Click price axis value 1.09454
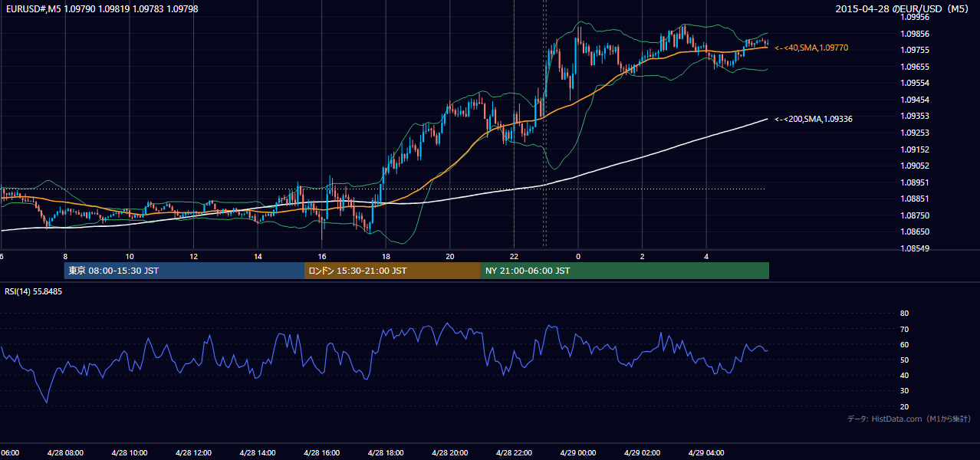This screenshot has width=980, height=460. pyautogui.click(x=914, y=100)
